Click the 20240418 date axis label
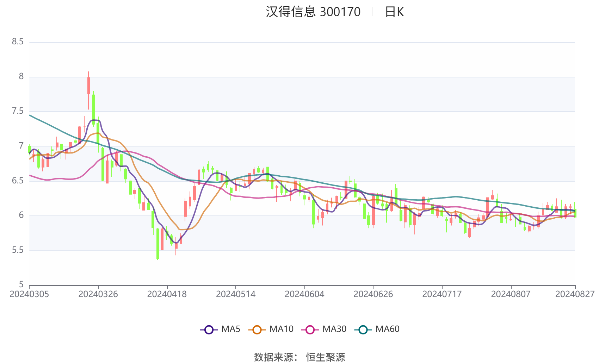The image size is (599, 364). pyautogui.click(x=167, y=294)
